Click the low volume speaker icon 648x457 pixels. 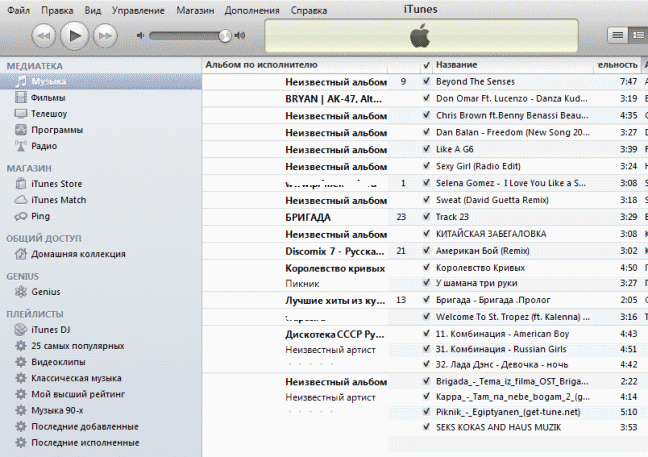click(141, 36)
